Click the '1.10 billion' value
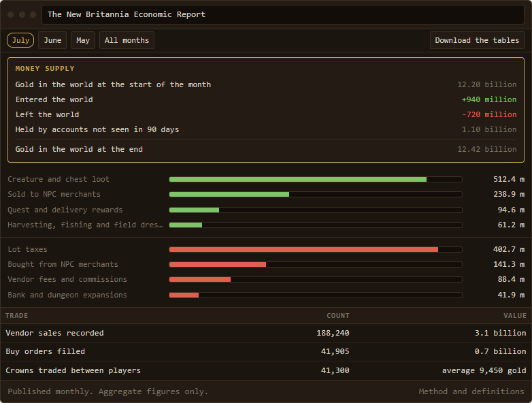532x403 pixels. pos(489,129)
